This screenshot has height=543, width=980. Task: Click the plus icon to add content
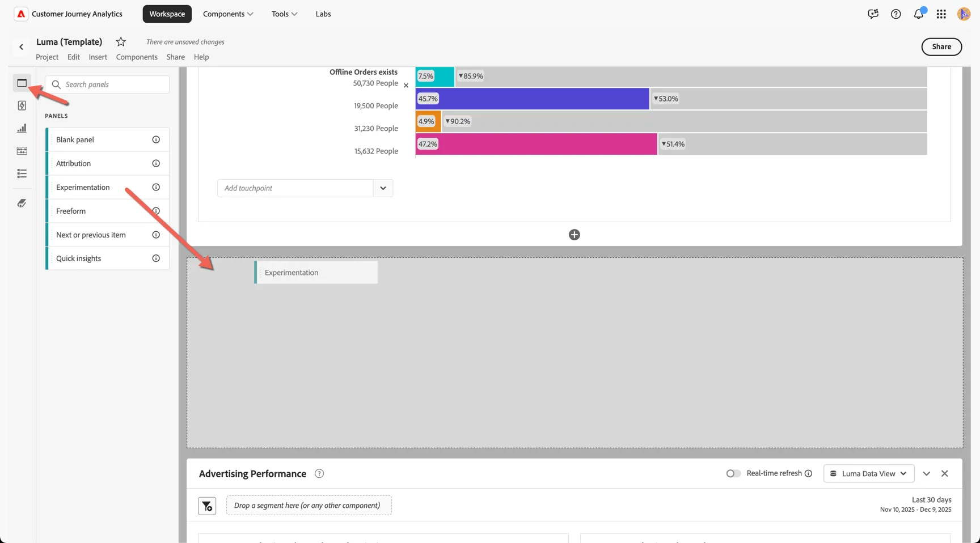tap(575, 235)
